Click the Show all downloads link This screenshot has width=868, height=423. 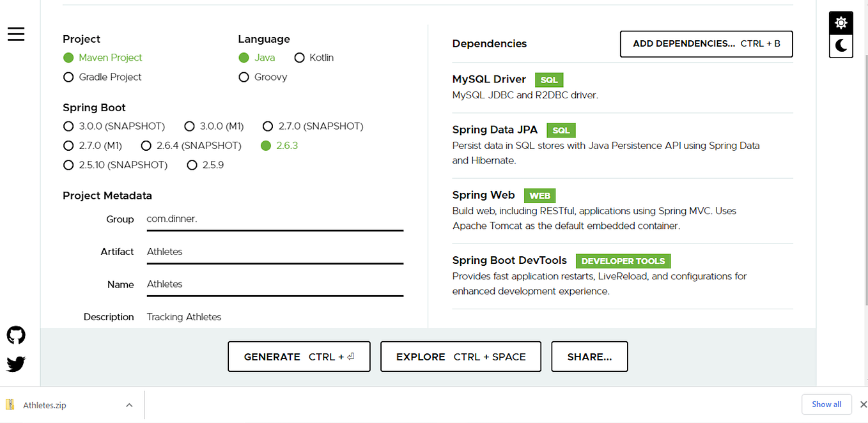[826, 404]
